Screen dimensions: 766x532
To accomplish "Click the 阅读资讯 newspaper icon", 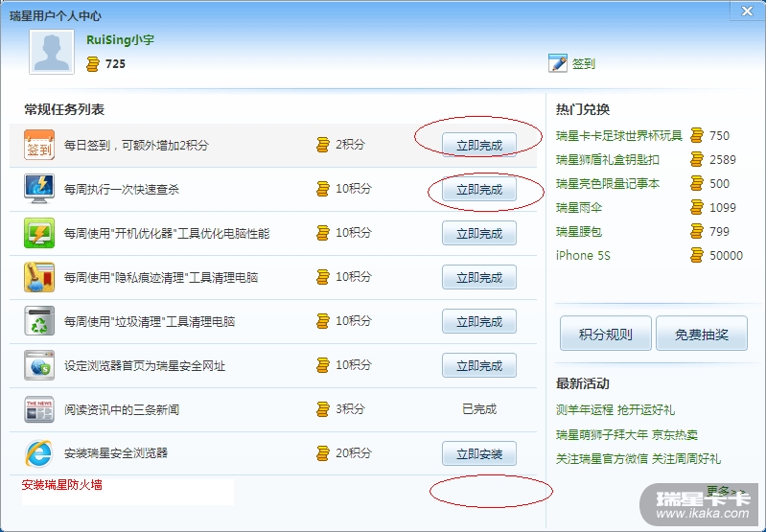I will pos(39,409).
